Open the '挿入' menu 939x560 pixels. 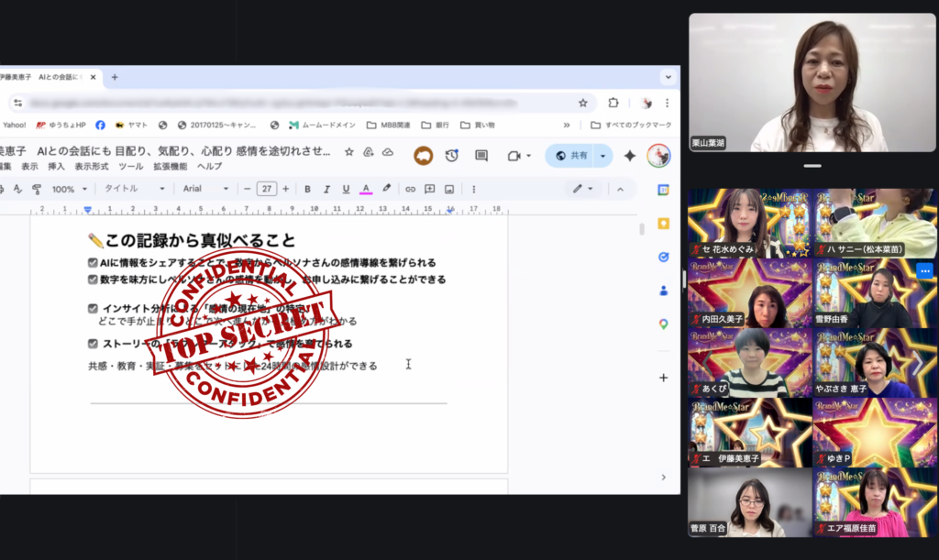56,167
